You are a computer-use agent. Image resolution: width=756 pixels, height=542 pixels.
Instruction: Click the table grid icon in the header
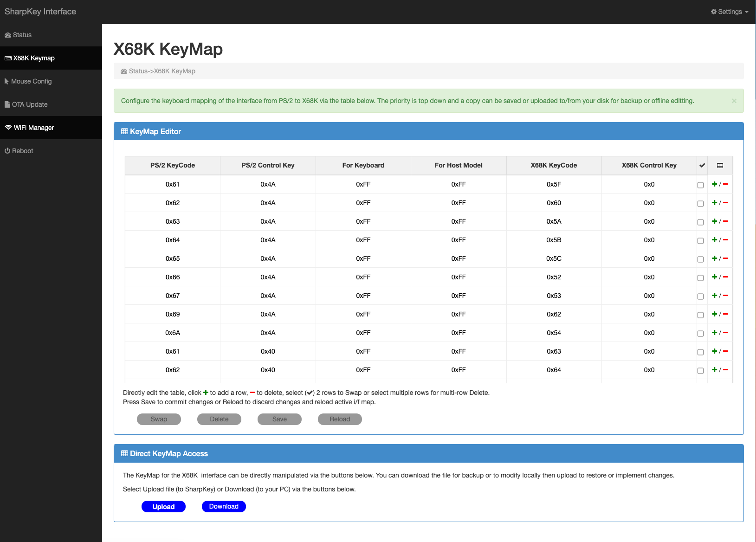(720, 165)
